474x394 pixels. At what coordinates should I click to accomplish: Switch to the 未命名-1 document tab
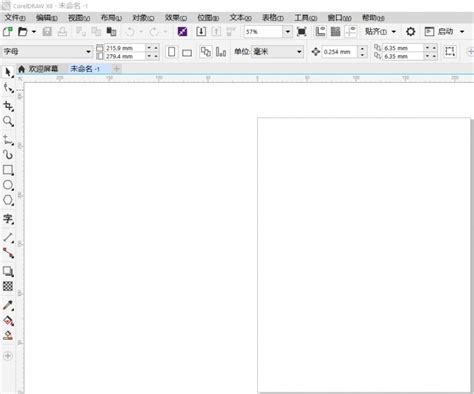pos(85,69)
